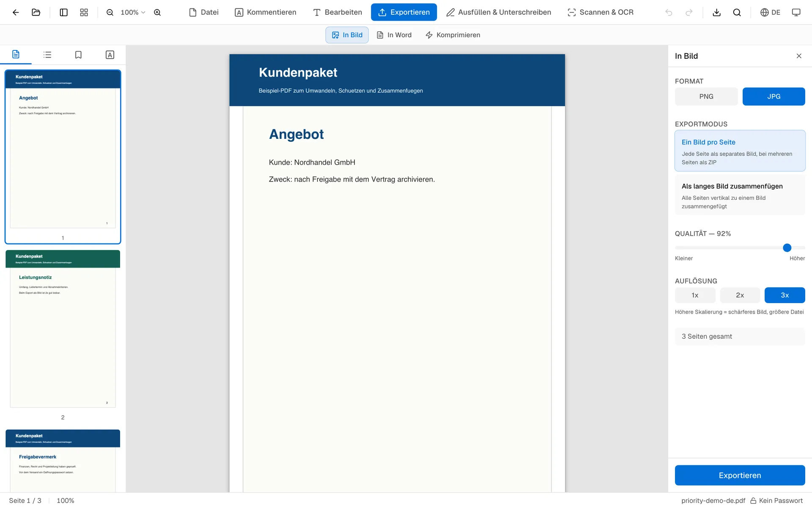Click the Kunde: Nordhandel GmbH line
Screen dimensions: 812x508
(x=312, y=163)
